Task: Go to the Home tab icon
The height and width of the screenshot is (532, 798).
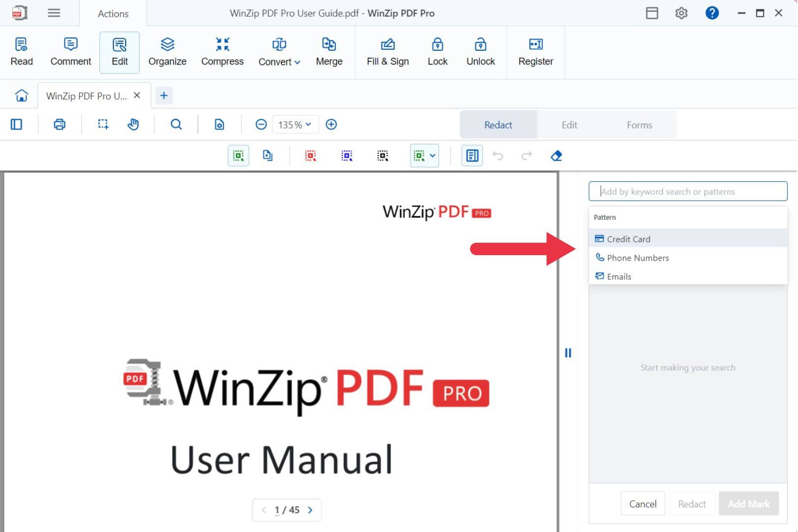Action: [x=22, y=95]
